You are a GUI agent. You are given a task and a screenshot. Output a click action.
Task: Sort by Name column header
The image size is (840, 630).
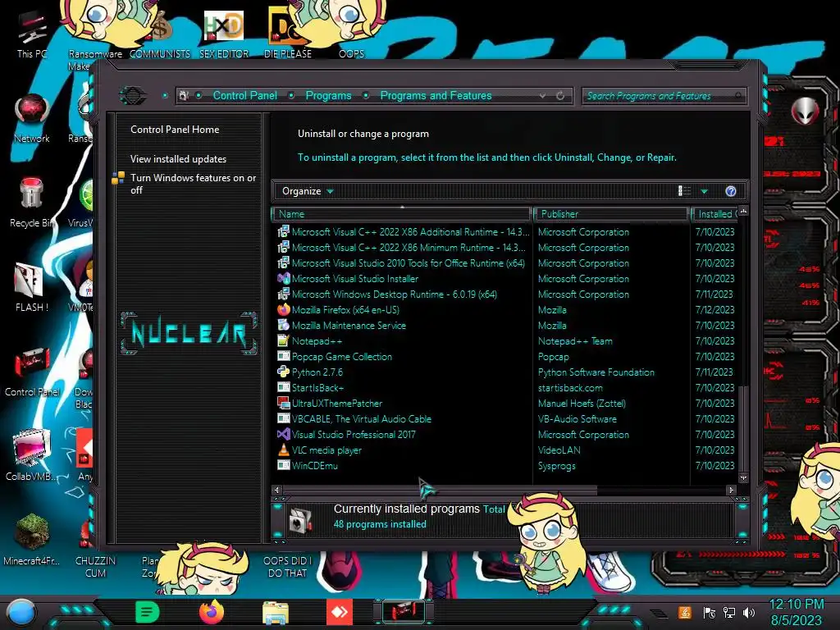[402, 214]
